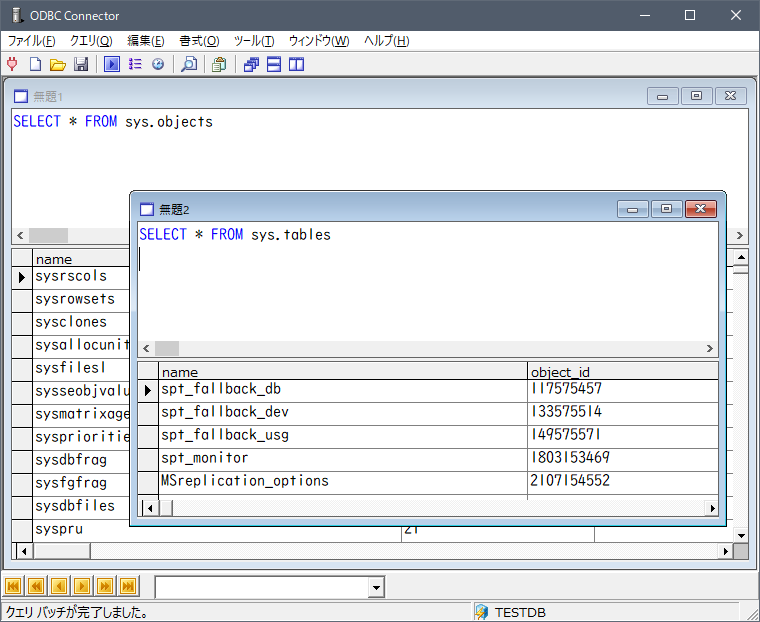Tile windows vertically using the toolbar icon
760x622 pixels.
coord(296,64)
